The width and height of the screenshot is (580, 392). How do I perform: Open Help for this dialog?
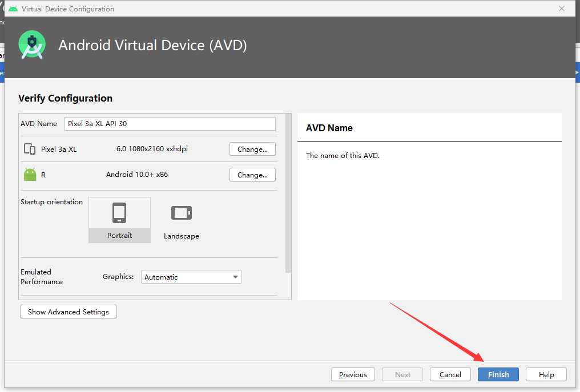pyautogui.click(x=546, y=374)
